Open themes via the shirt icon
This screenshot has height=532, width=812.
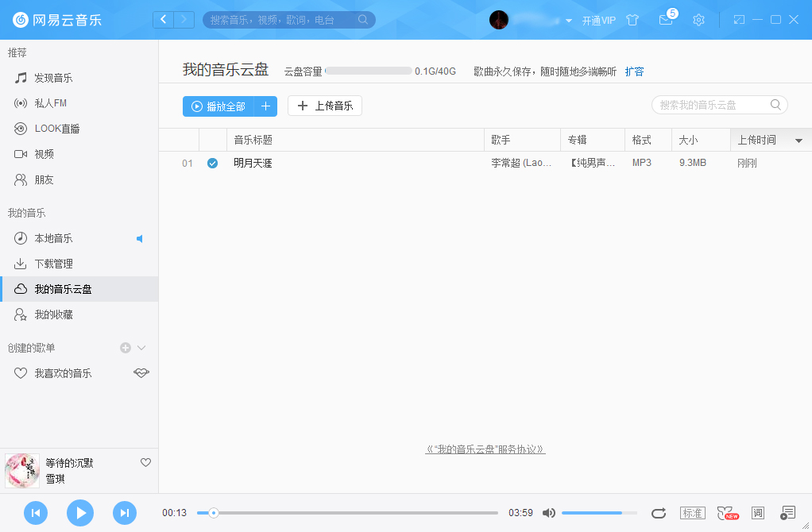pos(727,513)
